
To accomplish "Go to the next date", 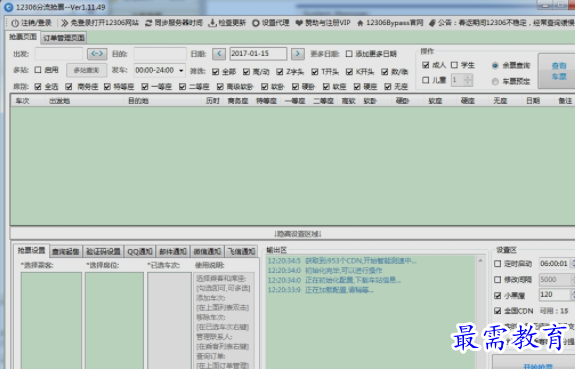I will (298, 54).
